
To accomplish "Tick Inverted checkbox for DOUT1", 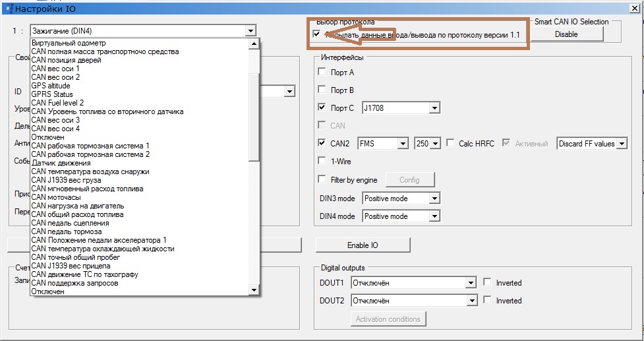I will 487,283.
